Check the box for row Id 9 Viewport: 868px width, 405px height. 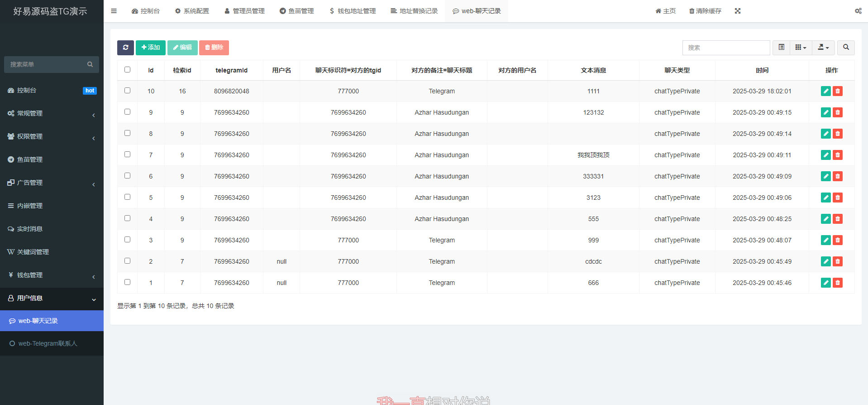127,112
